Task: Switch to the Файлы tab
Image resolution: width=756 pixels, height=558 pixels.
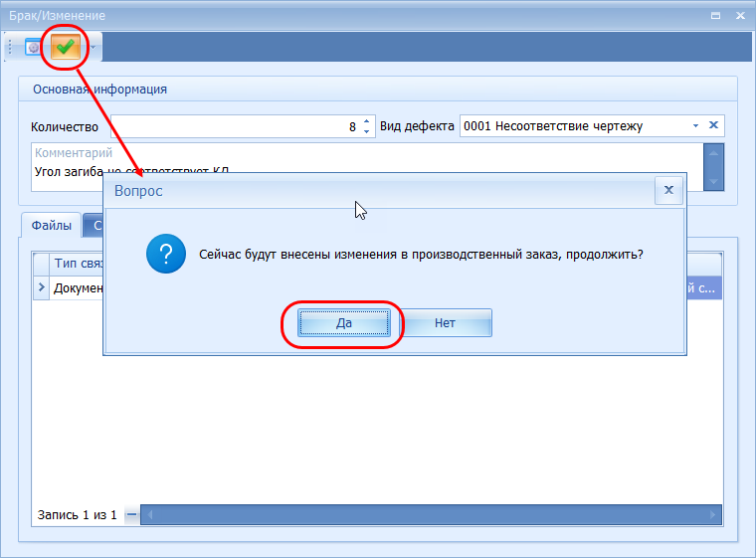Action: click(51, 226)
